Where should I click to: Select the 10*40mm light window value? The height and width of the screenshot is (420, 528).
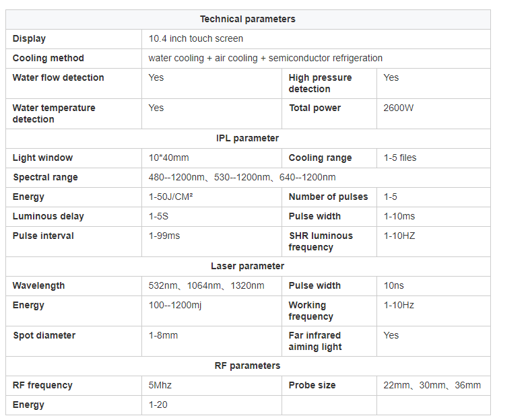click(168, 157)
